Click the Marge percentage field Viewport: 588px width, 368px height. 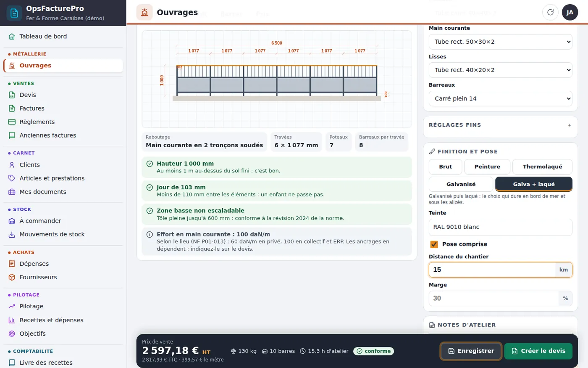[x=493, y=298]
